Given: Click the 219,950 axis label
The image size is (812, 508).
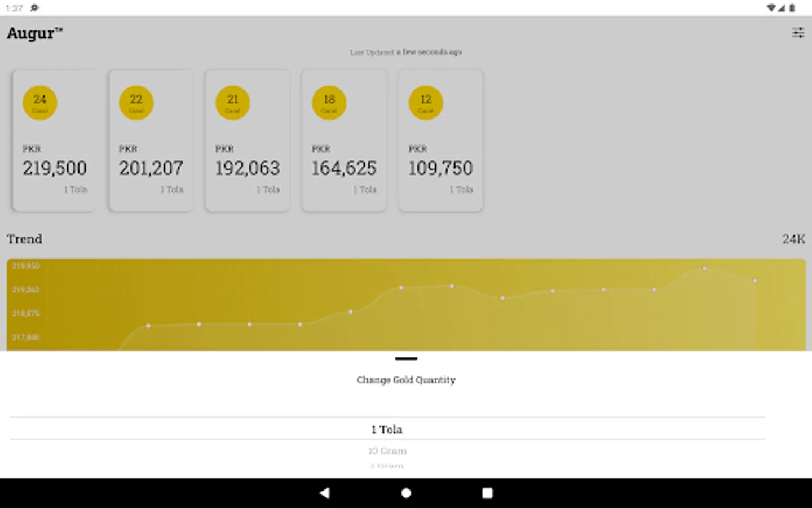Looking at the screenshot, I should (26, 265).
